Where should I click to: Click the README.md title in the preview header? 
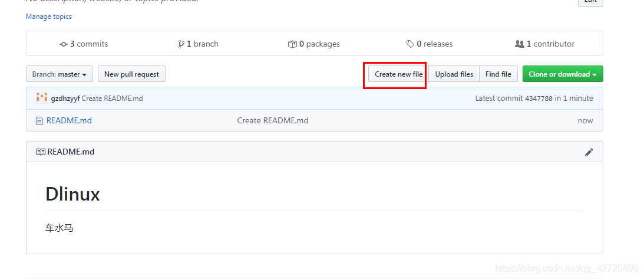(71, 152)
